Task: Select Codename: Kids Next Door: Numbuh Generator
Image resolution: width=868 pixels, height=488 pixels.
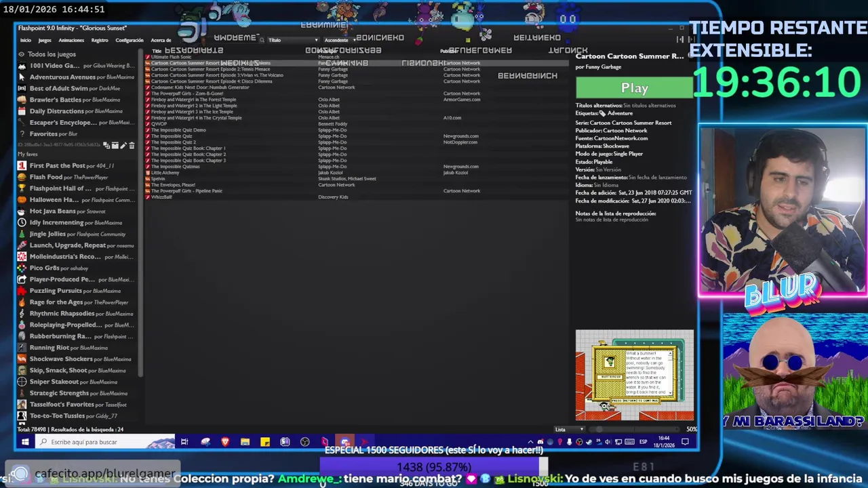Action: tap(357, 87)
